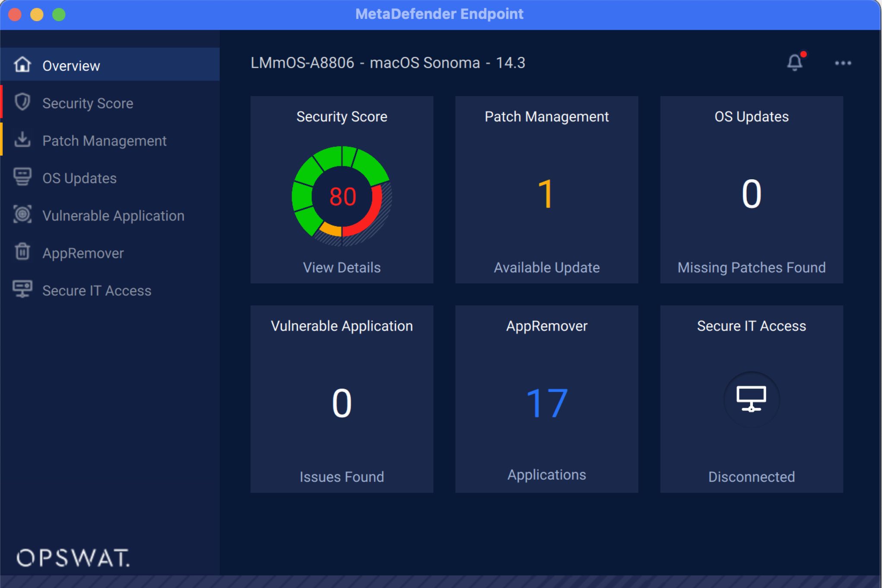882x588 pixels.
Task: Click the OPSWAT logo
Action: point(73,557)
